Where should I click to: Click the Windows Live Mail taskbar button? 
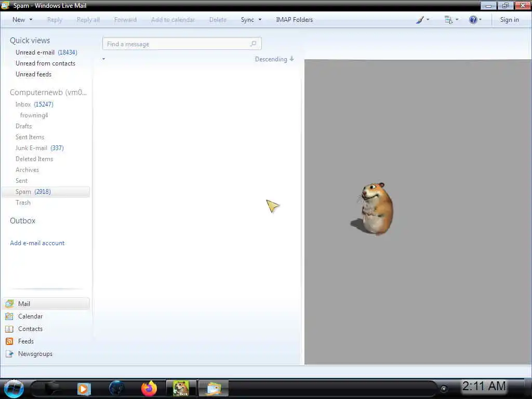(214, 389)
